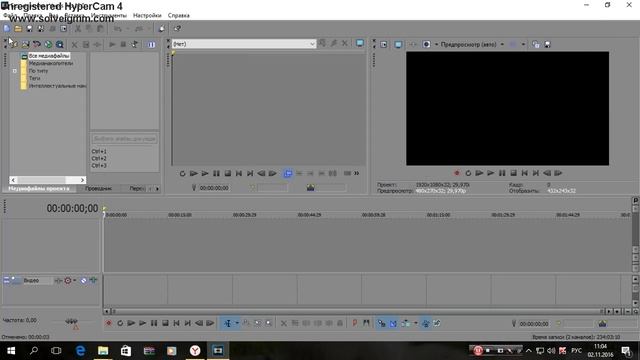Mute the Видео track
Screen dimensions: 640x360
pyautogui.click(x=83, y=280)
